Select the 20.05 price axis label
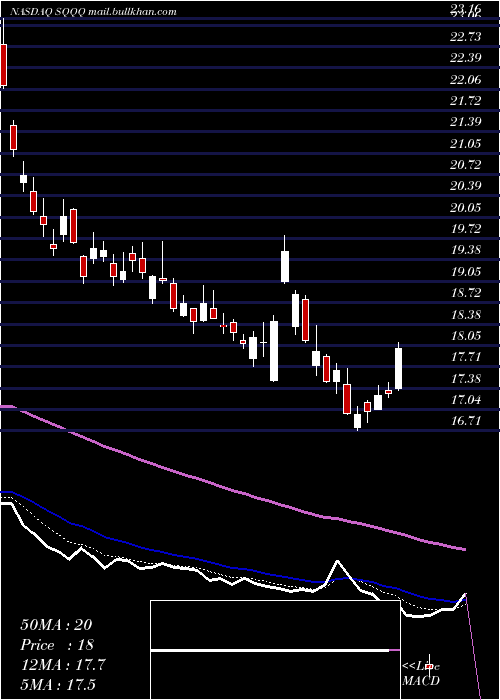The image size is (500, 700). (x=466, y=208)
